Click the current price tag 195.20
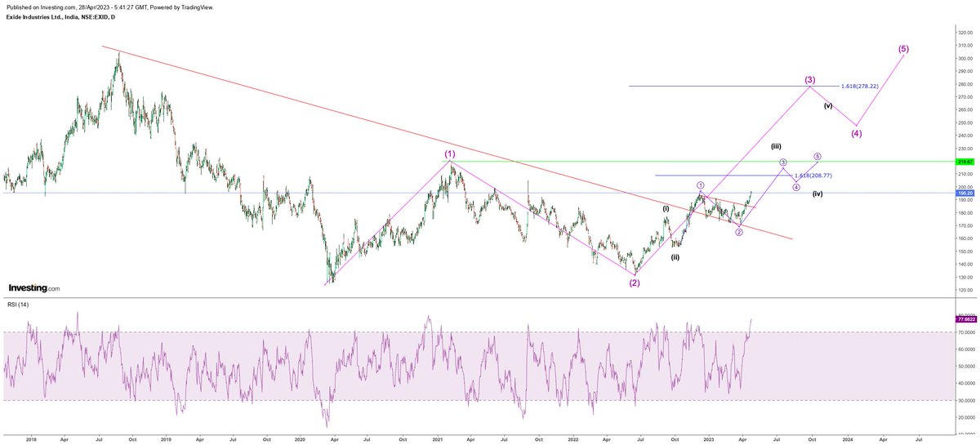Viewport: 980px width, 445px height. pyautogui.click(x=964, y=193)
